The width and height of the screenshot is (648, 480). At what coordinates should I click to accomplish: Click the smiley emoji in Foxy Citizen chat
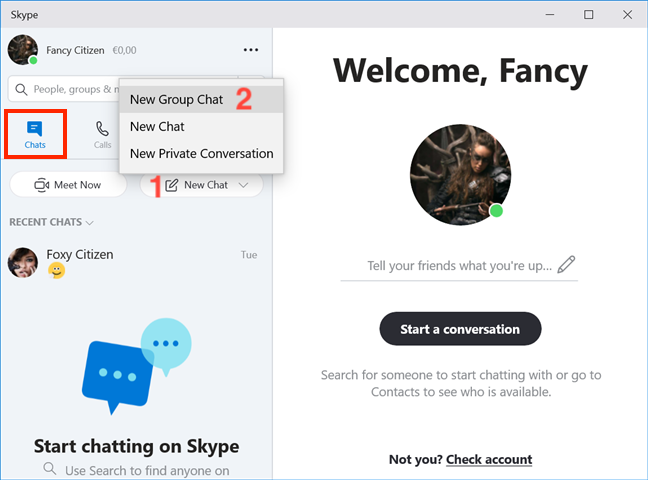pyautogui.click(x=57, y=271)
